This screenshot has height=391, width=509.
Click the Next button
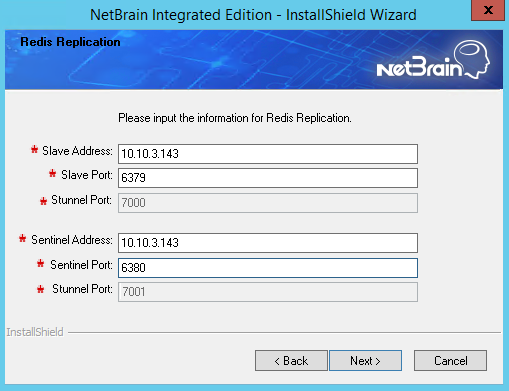365,360
